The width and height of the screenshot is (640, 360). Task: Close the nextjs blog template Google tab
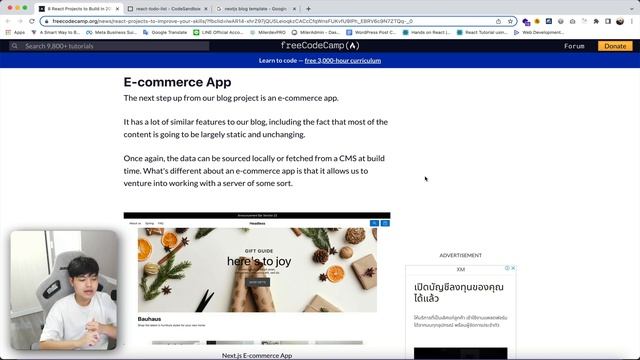pyautogui.click(x=294, y=9)
